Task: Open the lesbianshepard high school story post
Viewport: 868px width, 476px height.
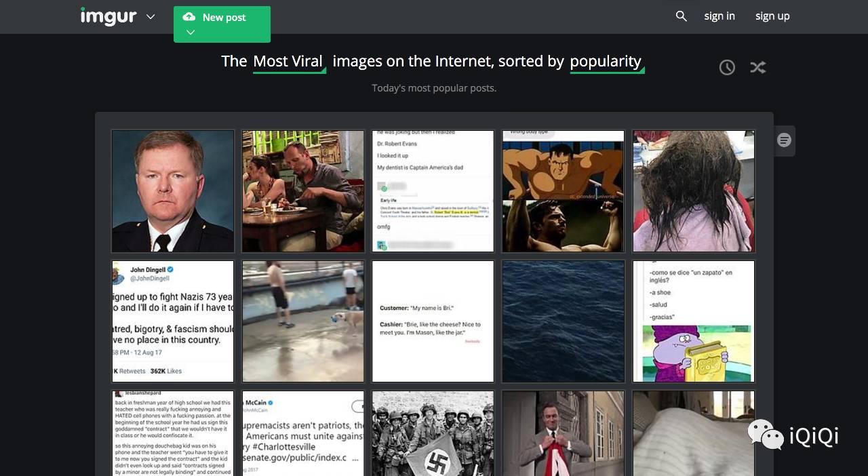Action: (173, 433)
